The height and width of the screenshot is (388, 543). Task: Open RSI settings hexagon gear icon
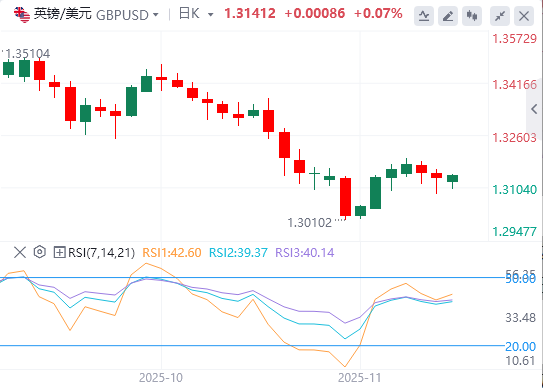(40, 252)
